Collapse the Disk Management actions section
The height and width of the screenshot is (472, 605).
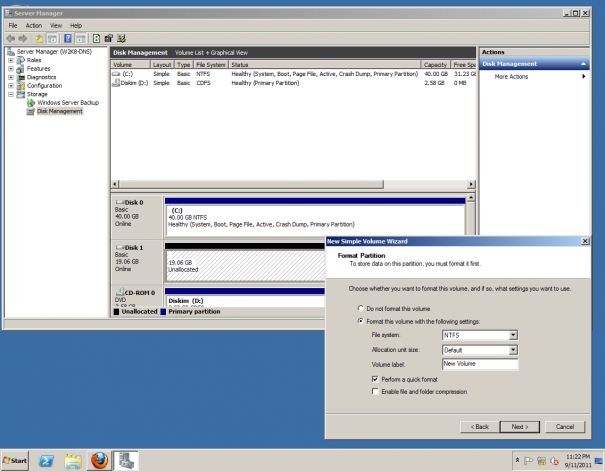[x=583, y=64]
